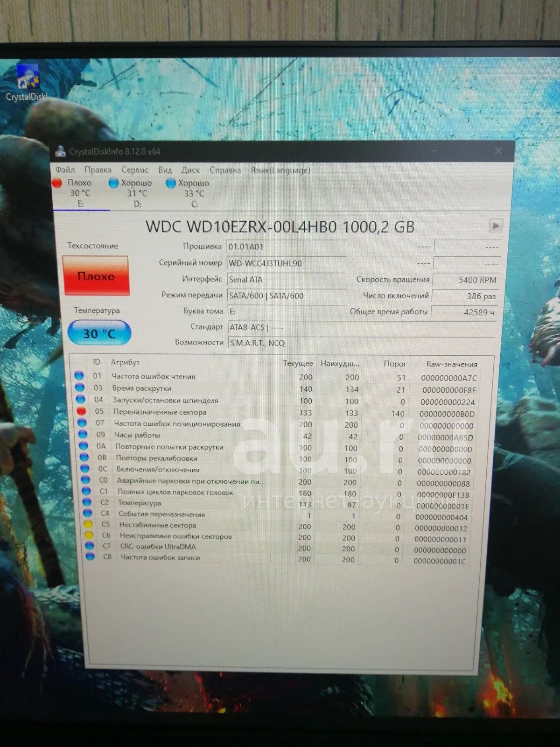
Task: Click status dot for 'Частота ошибок записи'
Action: [x=90, y=556]
